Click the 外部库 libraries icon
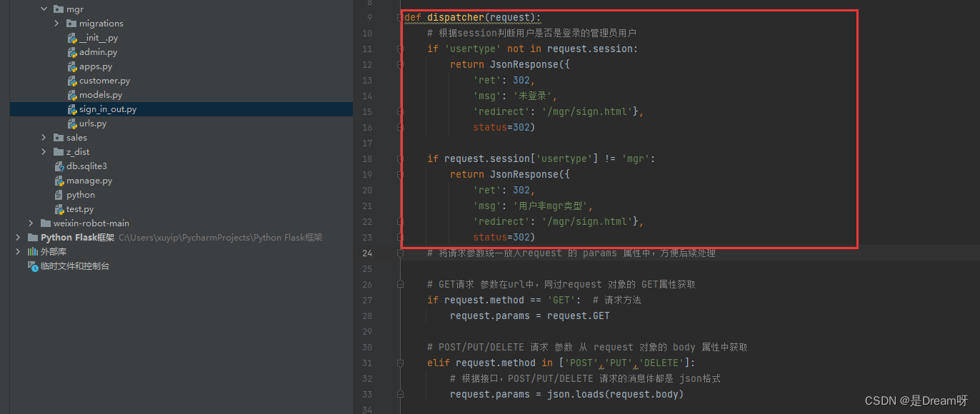Image resolution: width=980 pixels, height=414 pixels. tap(33, 252)
